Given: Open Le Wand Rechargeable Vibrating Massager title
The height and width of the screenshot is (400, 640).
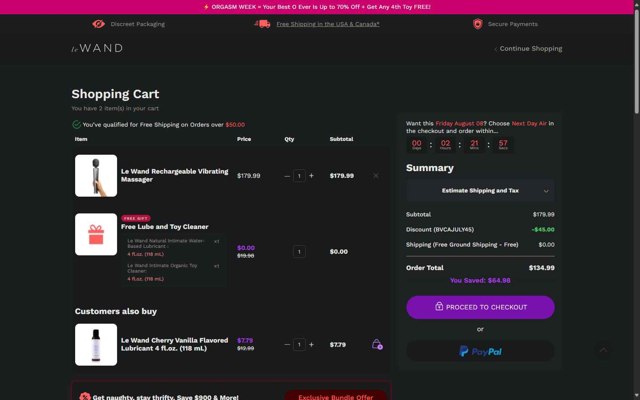Looking at the screenshot, I should [175, 175].
